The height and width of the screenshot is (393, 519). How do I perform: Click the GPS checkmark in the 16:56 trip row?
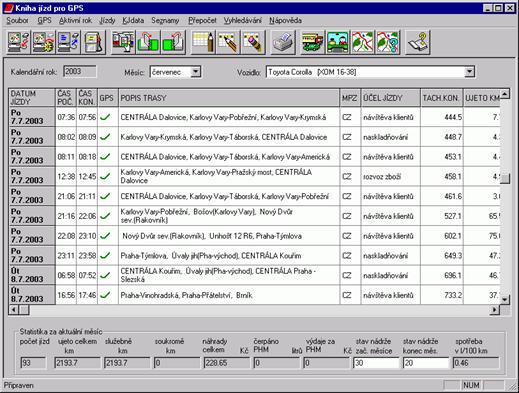click(105, 295)
